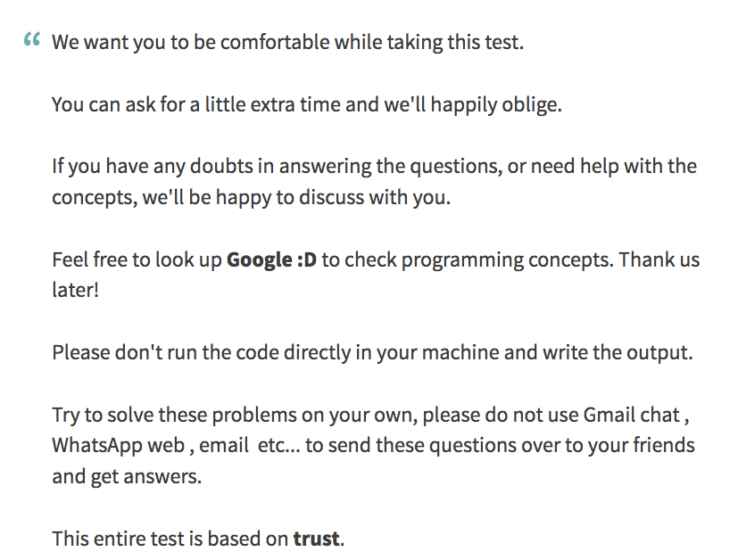Click the words "and get answers."
Image resolution: width=738 pixels, height=560 pixels.
127,476
